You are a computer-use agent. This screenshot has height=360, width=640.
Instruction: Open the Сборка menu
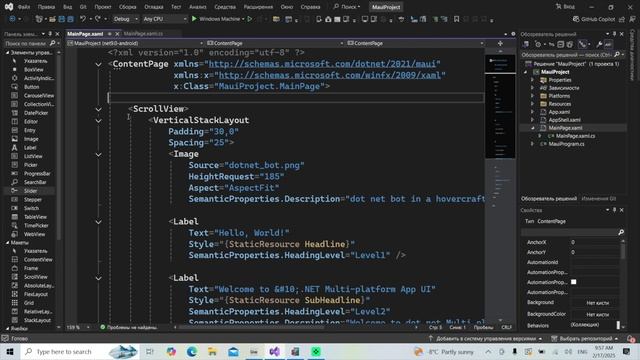127,7
